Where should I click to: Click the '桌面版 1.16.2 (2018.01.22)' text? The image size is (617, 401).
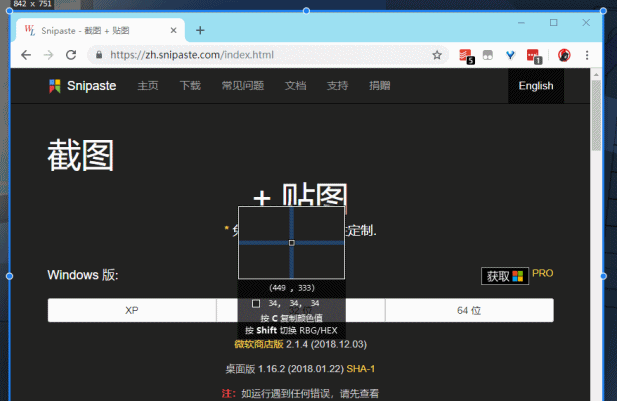(x=284, y=369)
